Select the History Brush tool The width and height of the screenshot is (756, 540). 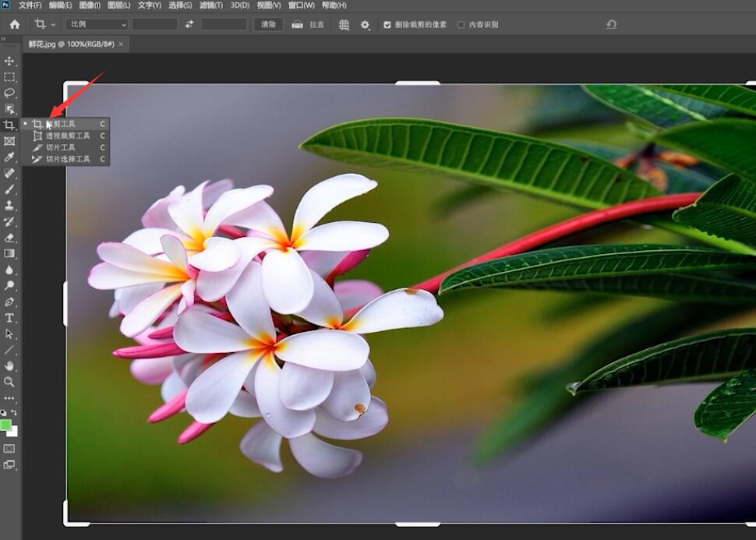click(9, 222)
